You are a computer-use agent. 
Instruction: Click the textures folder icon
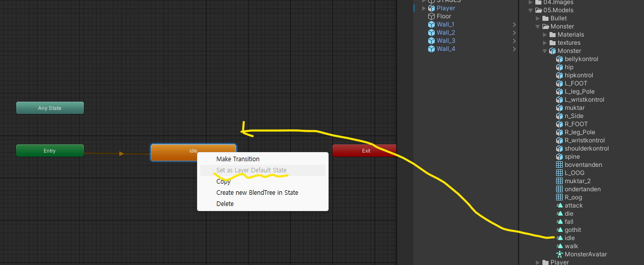(x=553, y=43)
